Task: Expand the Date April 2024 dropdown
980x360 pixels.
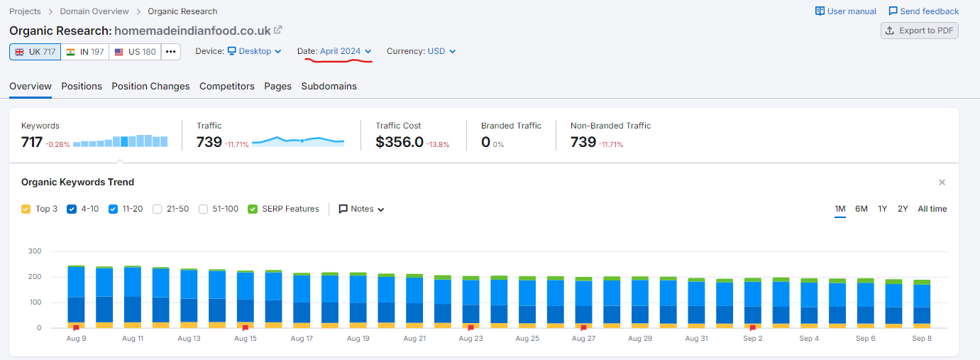Action: pyautogui.click(x=345, y=51)
